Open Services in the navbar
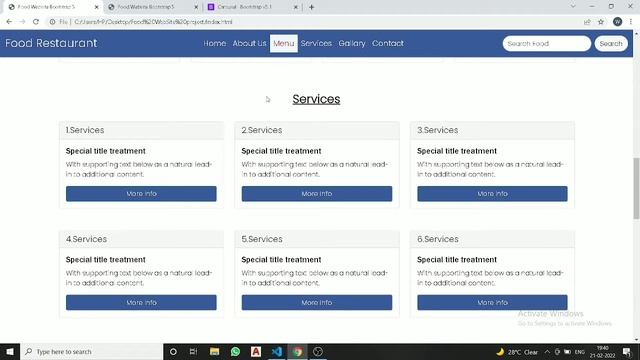The image size is (640, 360). coord(316,43)
